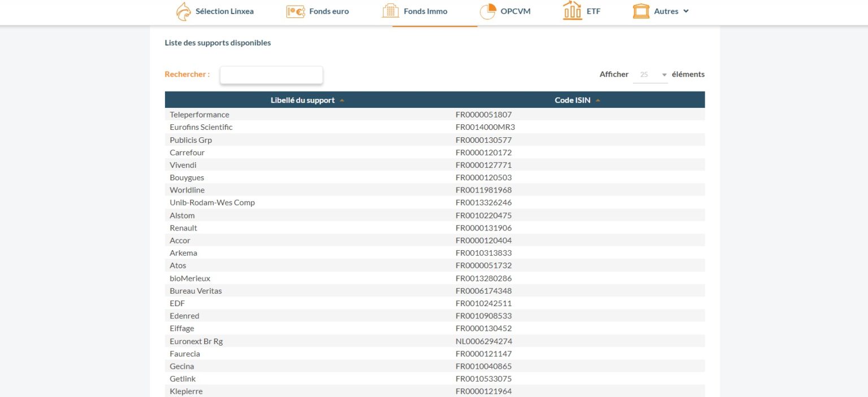Select the Carrefour row

(187, 152)
